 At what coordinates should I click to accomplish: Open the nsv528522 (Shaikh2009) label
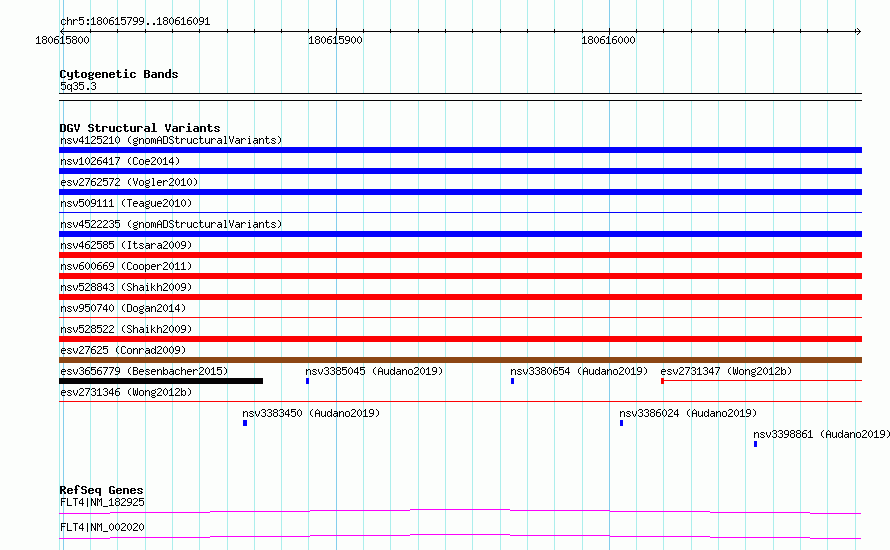click(x=126, y=329)
